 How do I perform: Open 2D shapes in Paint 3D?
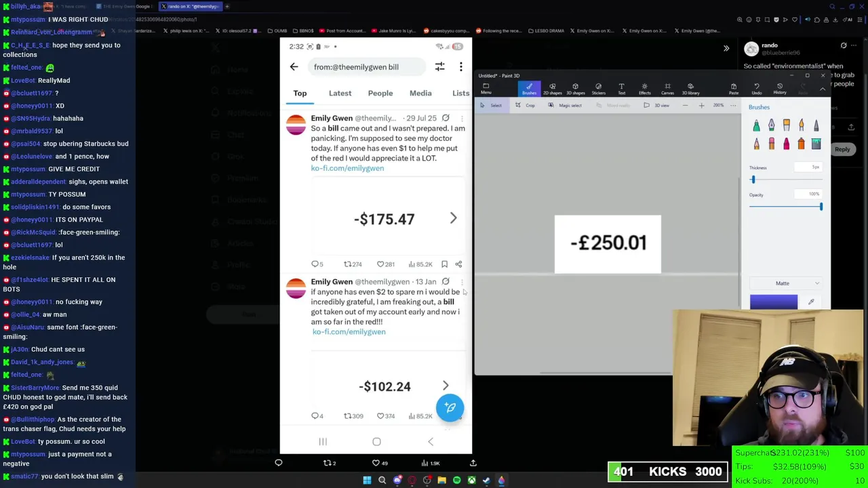click(x=553, y=89)
